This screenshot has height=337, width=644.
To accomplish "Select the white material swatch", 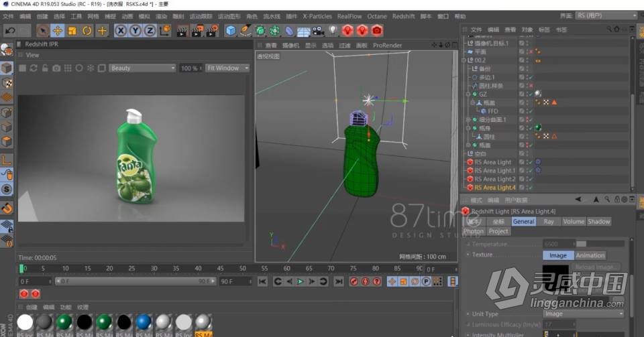I will [25, 322].
